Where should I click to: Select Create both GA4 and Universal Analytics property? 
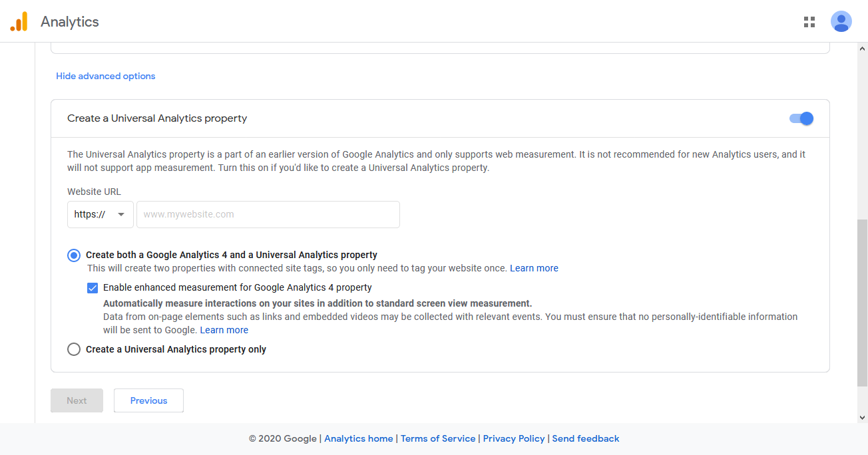(x=73, y=255)
